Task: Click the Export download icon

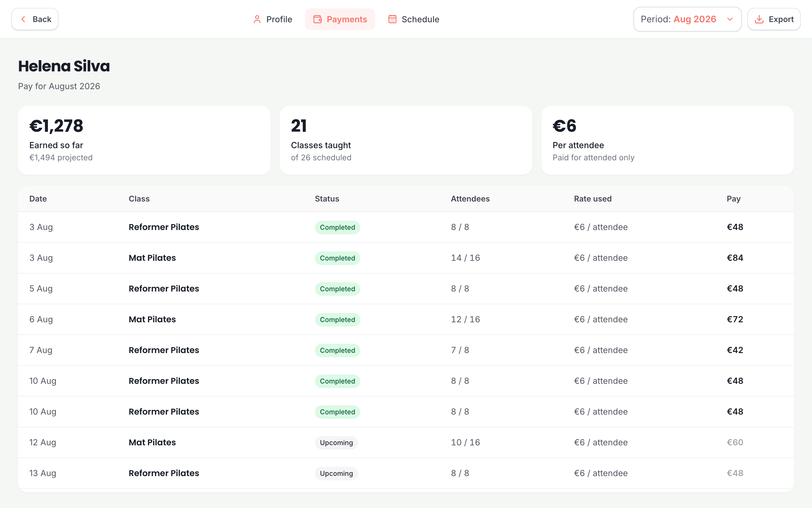Action: coord(759,19)
